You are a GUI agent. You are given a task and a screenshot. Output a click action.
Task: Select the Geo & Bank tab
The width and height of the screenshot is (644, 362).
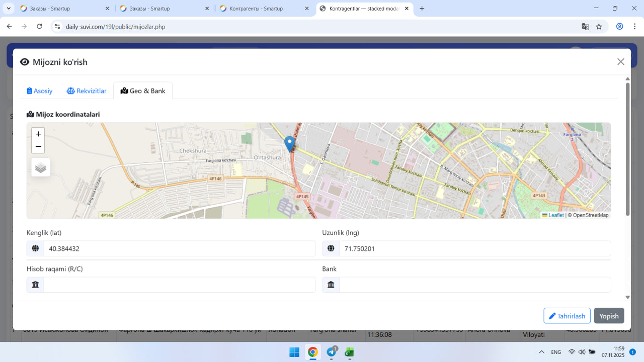click(143, 91)
